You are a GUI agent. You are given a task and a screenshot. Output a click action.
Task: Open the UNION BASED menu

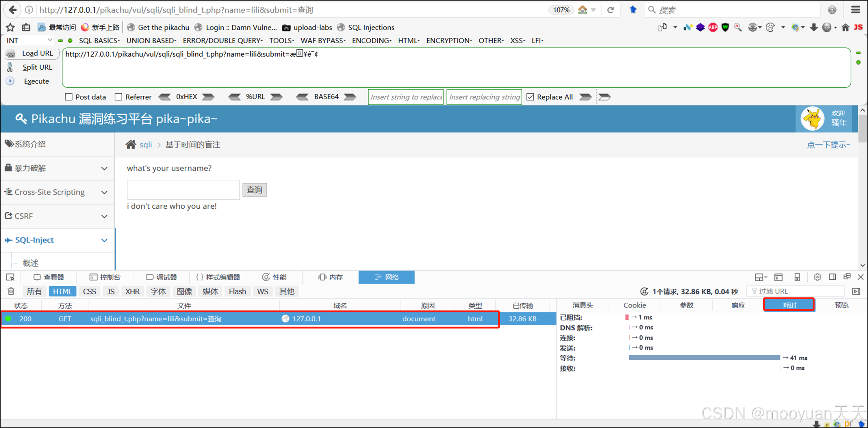click(x=151, y=40)
